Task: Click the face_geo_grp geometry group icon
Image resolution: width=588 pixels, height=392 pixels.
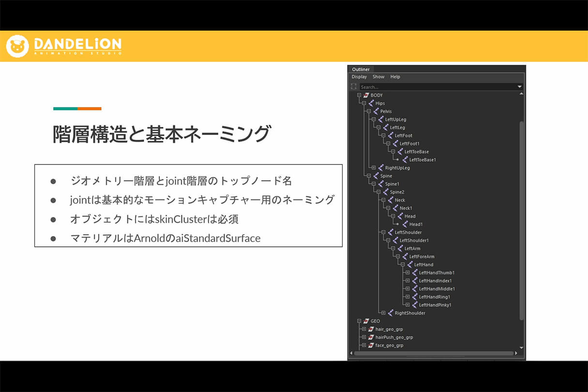Action: 371,345
